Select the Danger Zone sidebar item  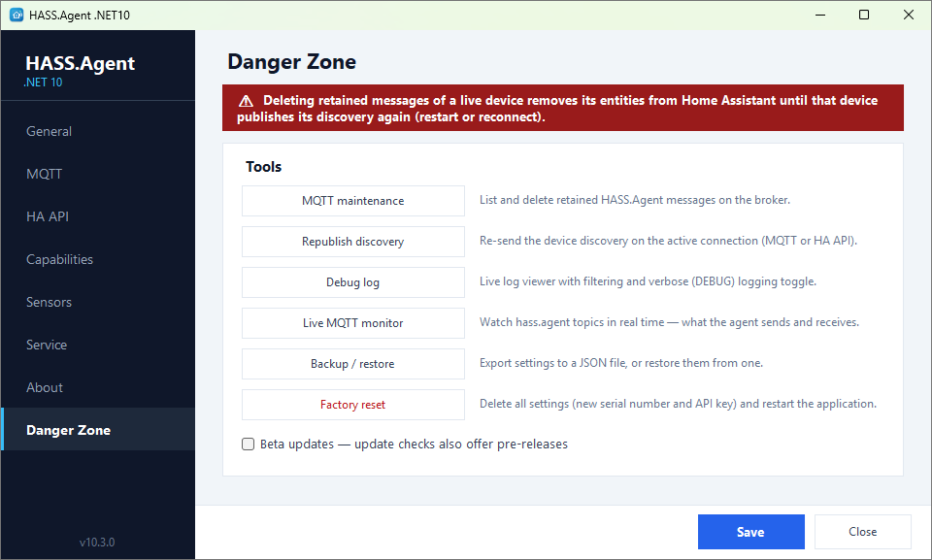(x=97, y=430)
